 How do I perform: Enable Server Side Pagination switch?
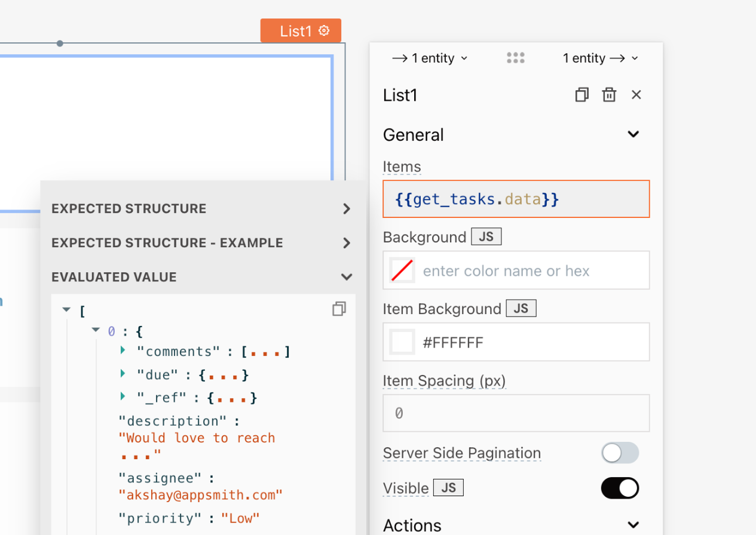[620, 453]
